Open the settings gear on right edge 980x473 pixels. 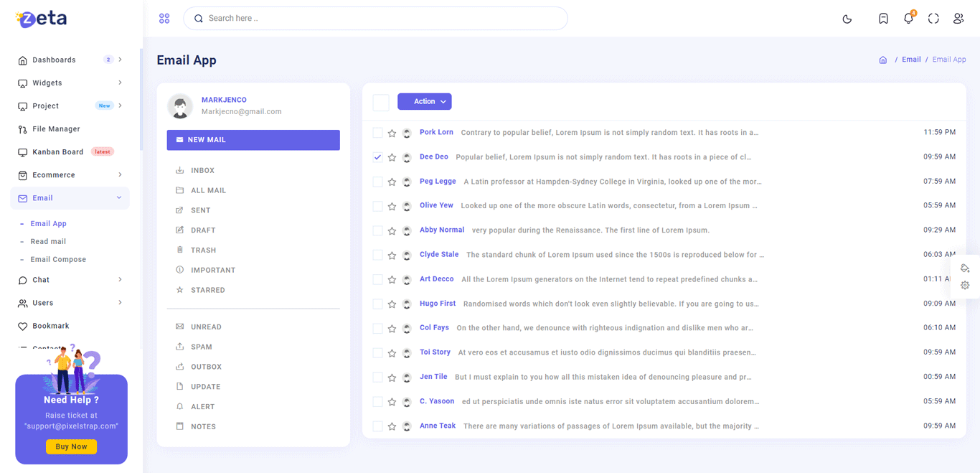pos(965,285)
